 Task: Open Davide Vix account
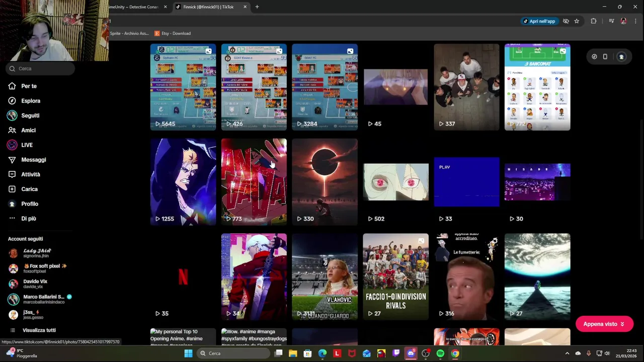click(28, 284)
